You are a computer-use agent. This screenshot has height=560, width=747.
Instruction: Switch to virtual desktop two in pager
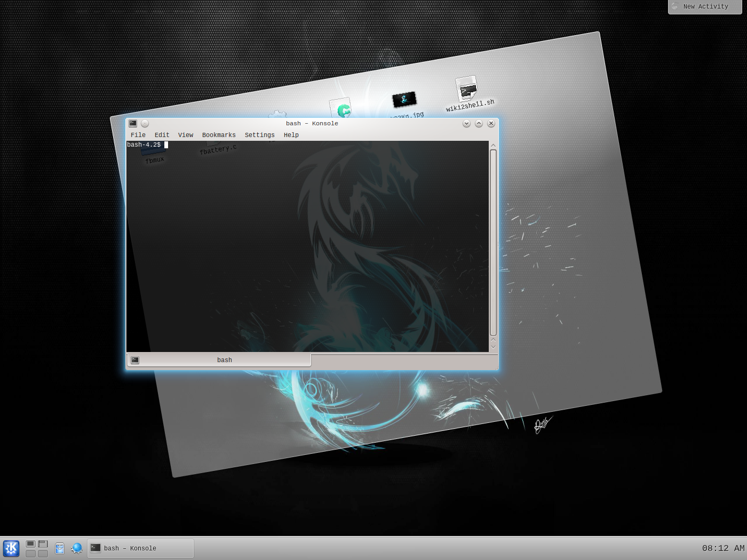coord(43,544)
